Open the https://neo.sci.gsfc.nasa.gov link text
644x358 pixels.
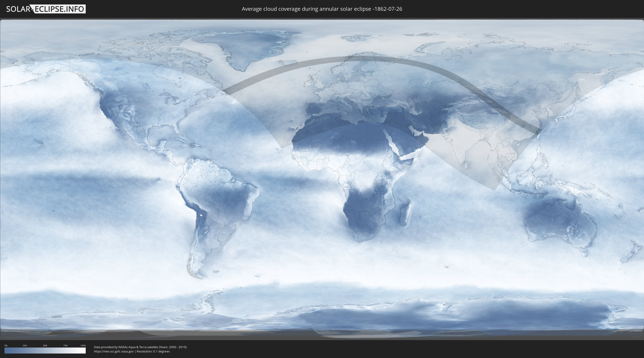(114, 352)
